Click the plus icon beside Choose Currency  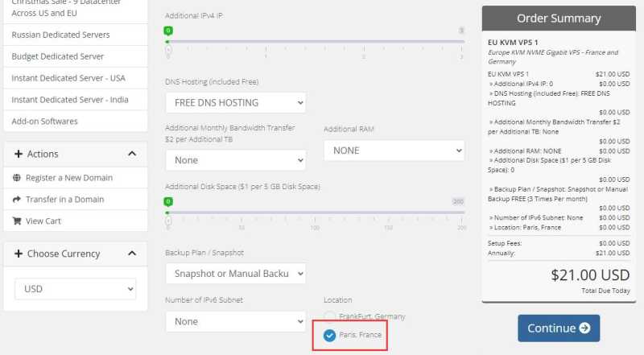[x=19, y=254]
